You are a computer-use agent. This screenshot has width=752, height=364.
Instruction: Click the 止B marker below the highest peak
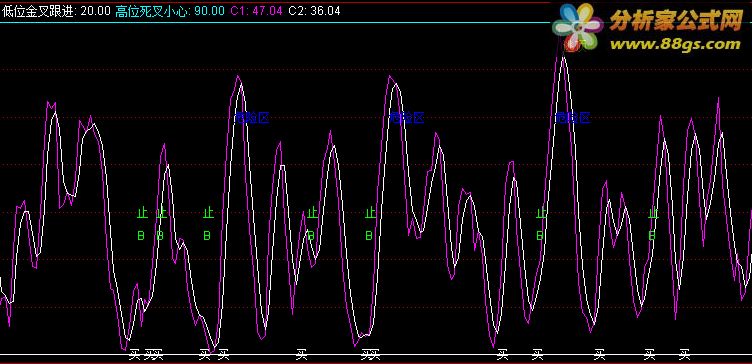pos(541,224)
